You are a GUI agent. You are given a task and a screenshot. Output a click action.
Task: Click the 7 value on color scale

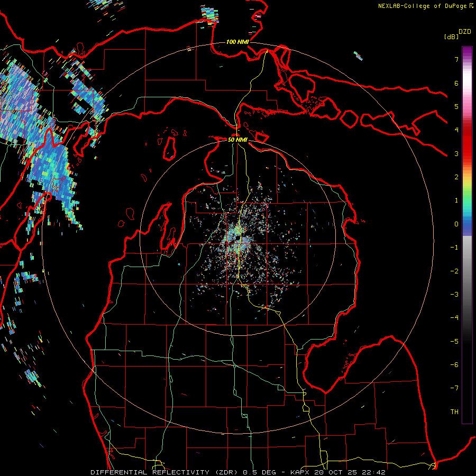(456, 59)
